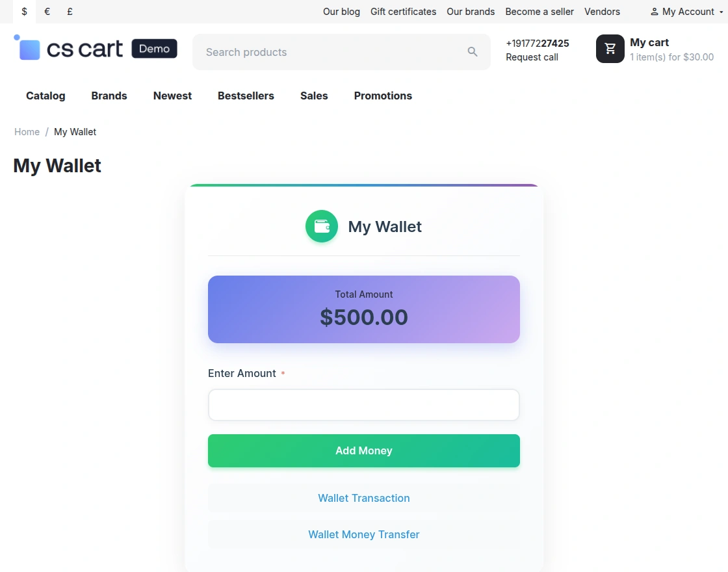Select the green wallet icon

[x=321, y=226]
